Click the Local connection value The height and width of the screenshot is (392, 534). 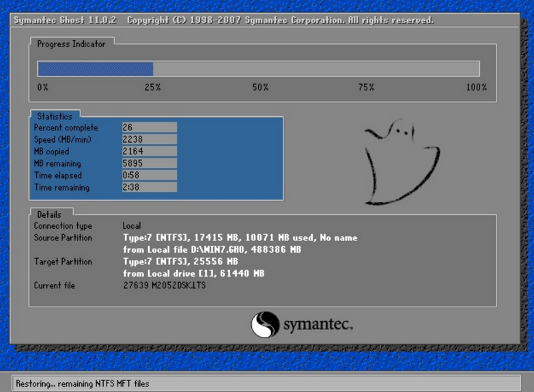coord(132,226)
